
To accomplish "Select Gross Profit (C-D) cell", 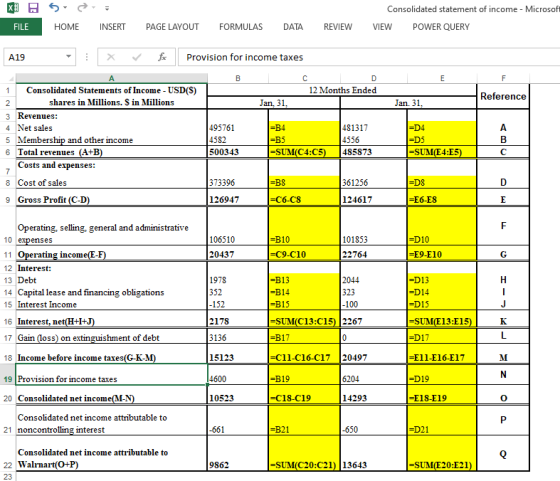I will (111, 197).
